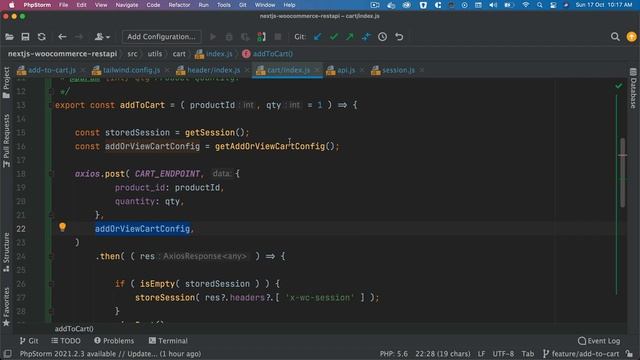Change PHP: 5.6 language level

pyautogui.click(x=393, y=354)
